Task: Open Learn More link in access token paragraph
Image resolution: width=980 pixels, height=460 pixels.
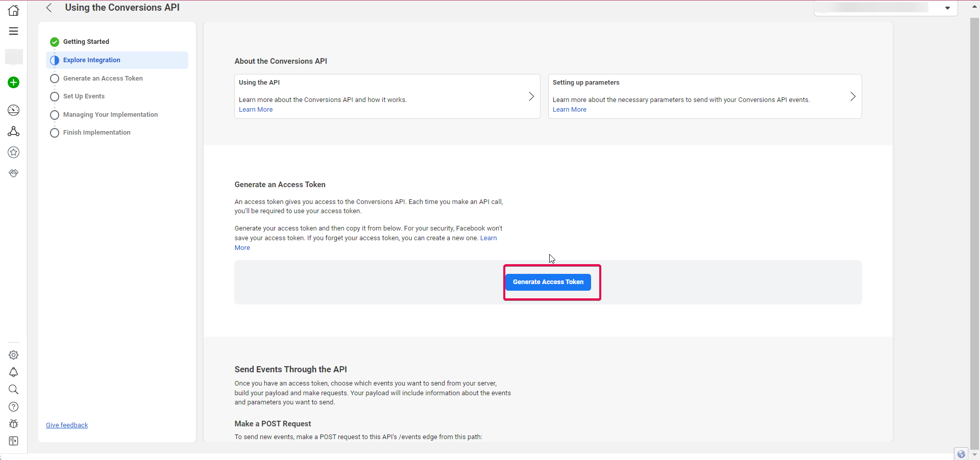Action: tap(488, 238)
